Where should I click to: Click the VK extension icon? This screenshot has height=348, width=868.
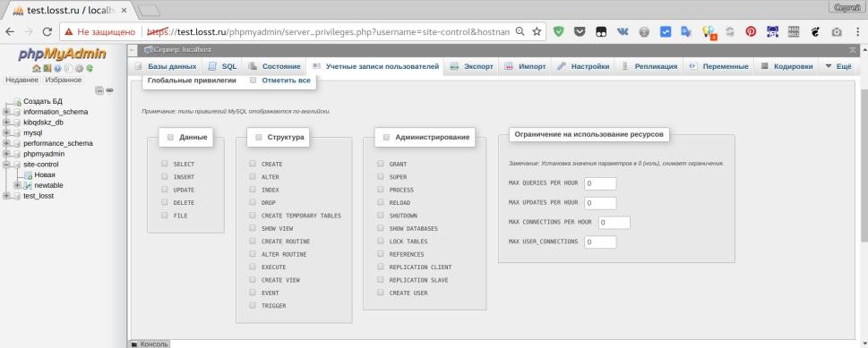coord(623,32)
